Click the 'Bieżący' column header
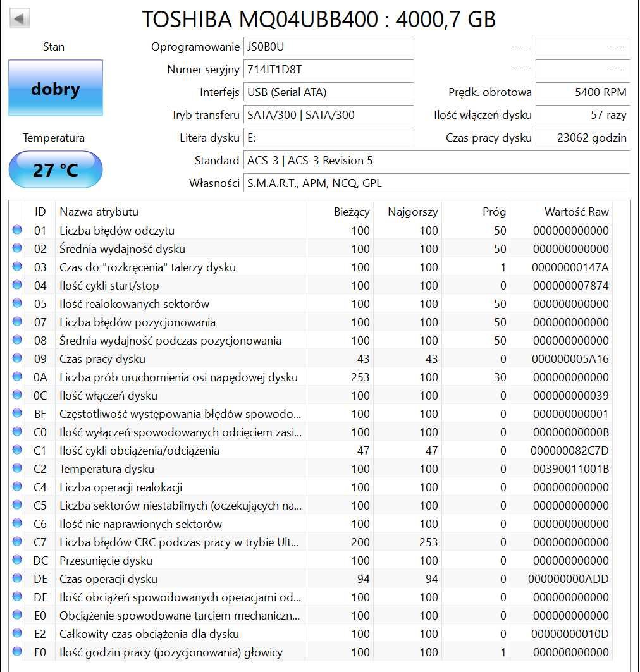This screenshot has height=672, width=640. (x=340, y=212)
